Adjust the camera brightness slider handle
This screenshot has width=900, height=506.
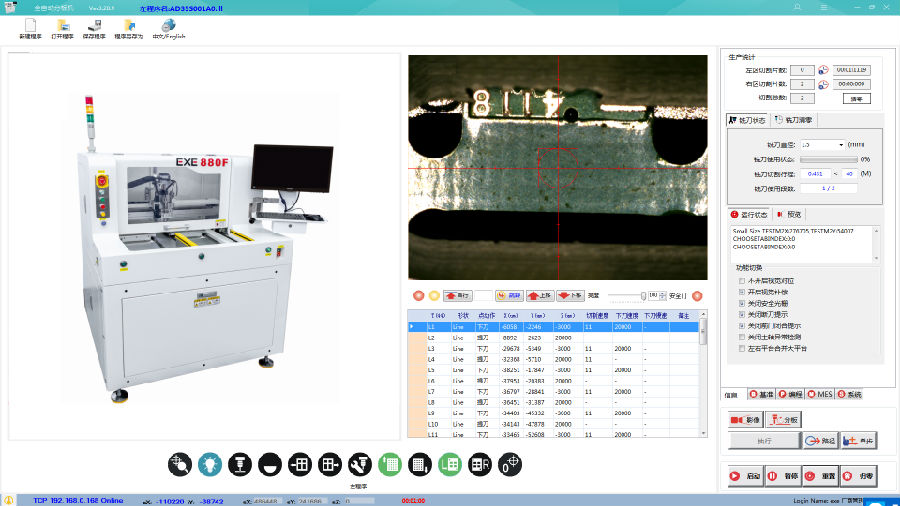tap(641, 296)
